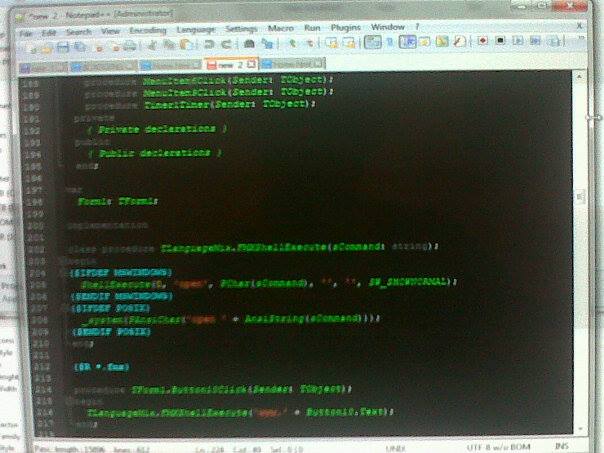The height and width of the screenshot is (453, 604).
Task: Click the '{ Public declarations }' comment
Action: pyautogui.click(x=155, y=153)
